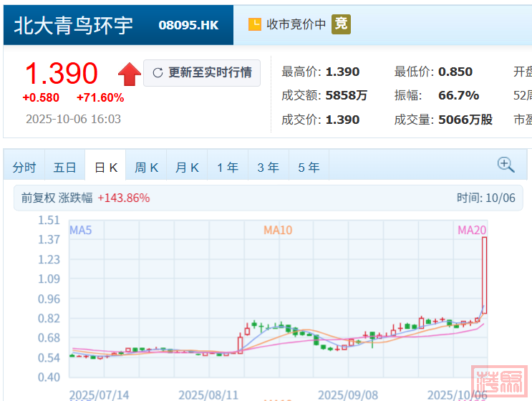Click the tall red candlestick at 10/06
Screen dimensions: 532x401
pyautogui.click(x=485, y=275)
